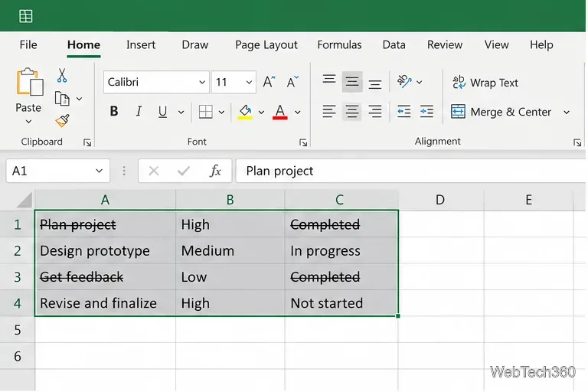Toggle Bold formatting
This screenshot has height=392, width=588.
(x=114, y=112)
